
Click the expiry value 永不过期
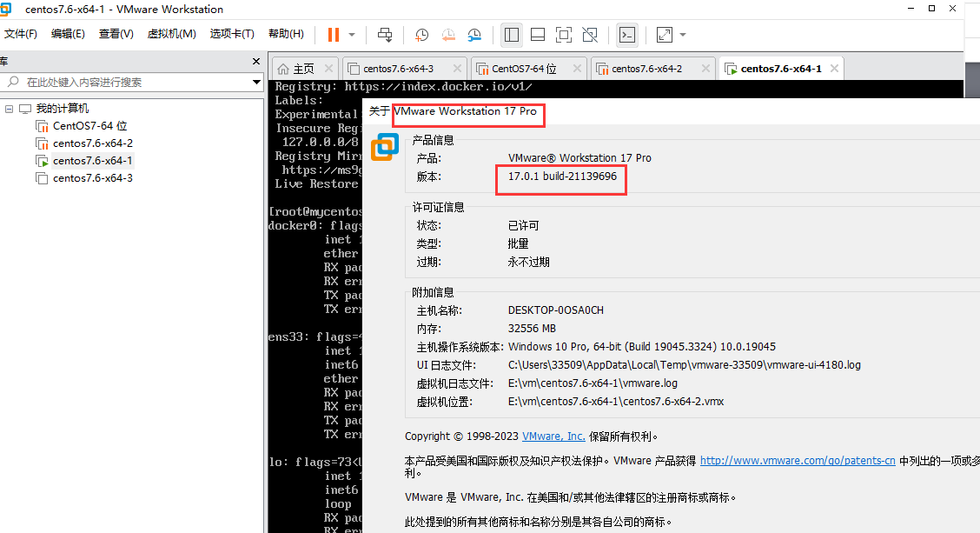529,262
